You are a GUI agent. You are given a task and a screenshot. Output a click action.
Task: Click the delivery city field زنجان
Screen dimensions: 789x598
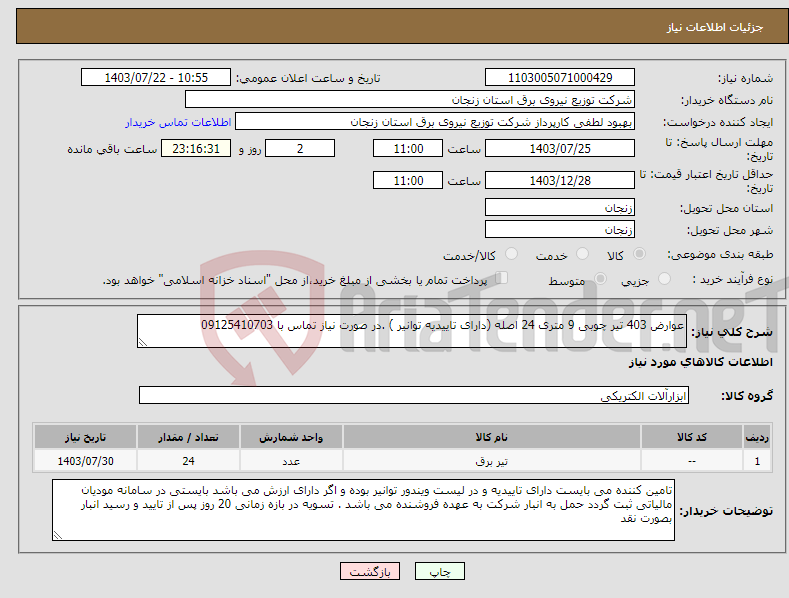(560, 230)
